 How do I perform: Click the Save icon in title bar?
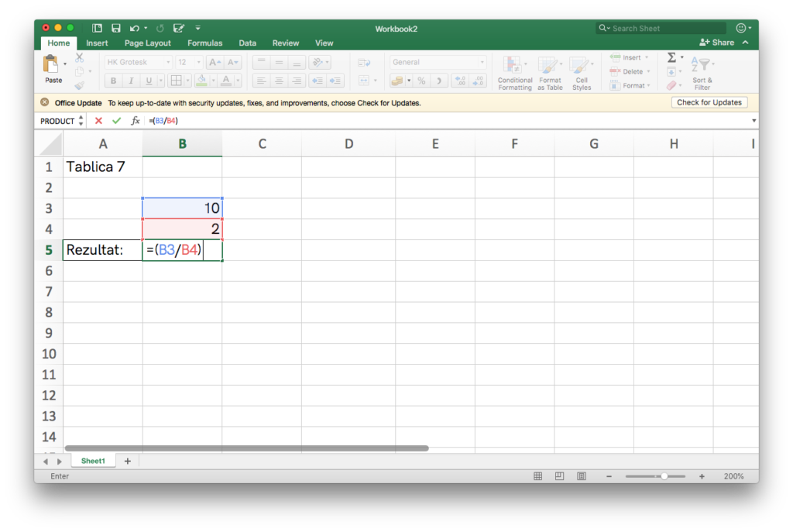(x=115, y=28)
